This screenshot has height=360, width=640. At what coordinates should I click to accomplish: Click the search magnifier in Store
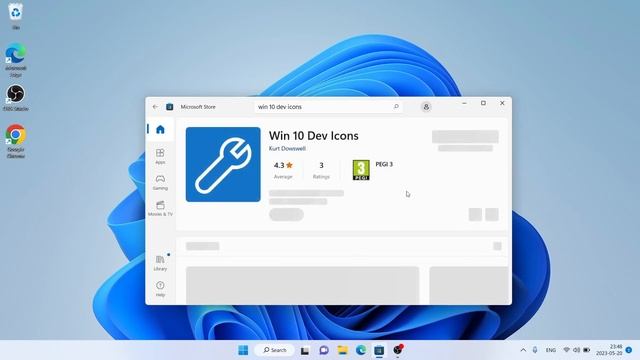pos(396,107)
